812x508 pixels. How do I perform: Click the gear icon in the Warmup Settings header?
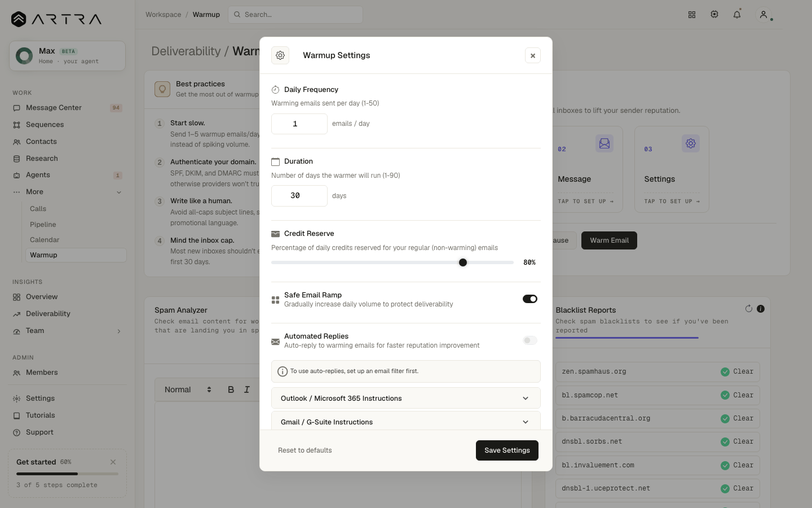[280, 55]
